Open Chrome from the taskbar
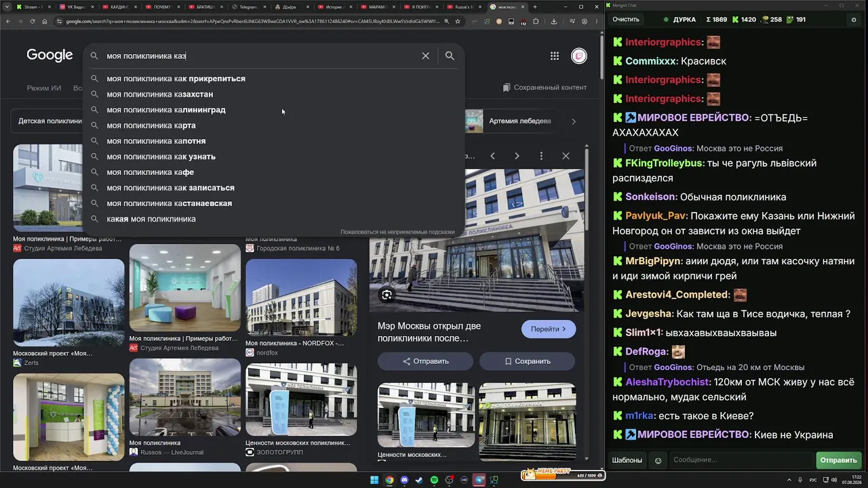 tap(390, 481)
